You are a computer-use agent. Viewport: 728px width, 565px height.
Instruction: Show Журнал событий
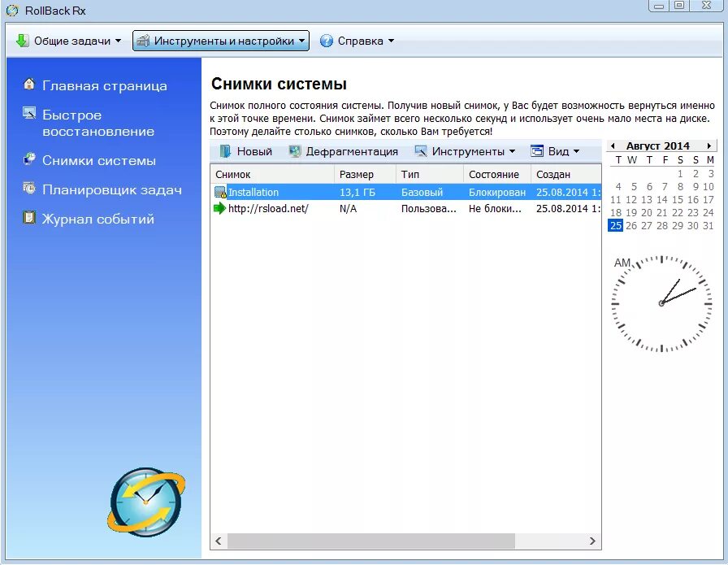(x=98, y=219)
